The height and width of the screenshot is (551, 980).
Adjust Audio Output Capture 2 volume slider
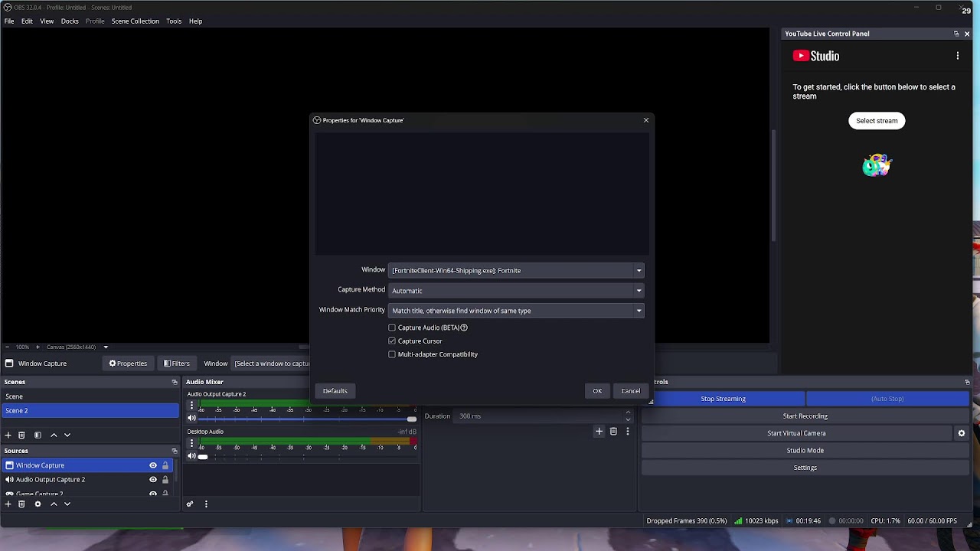click(x=308, y=419)
